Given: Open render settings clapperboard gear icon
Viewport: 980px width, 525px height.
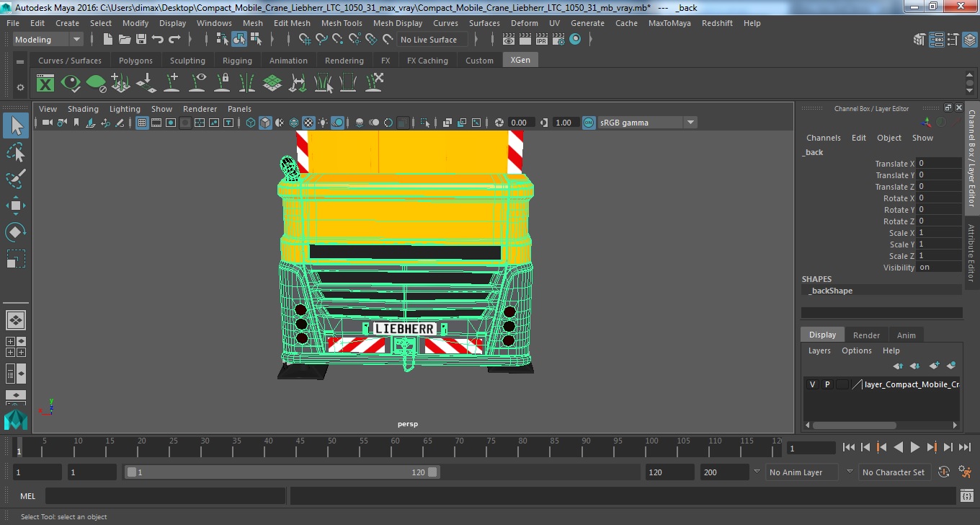Looking at the screenshot, I should [x=558, y=40].
